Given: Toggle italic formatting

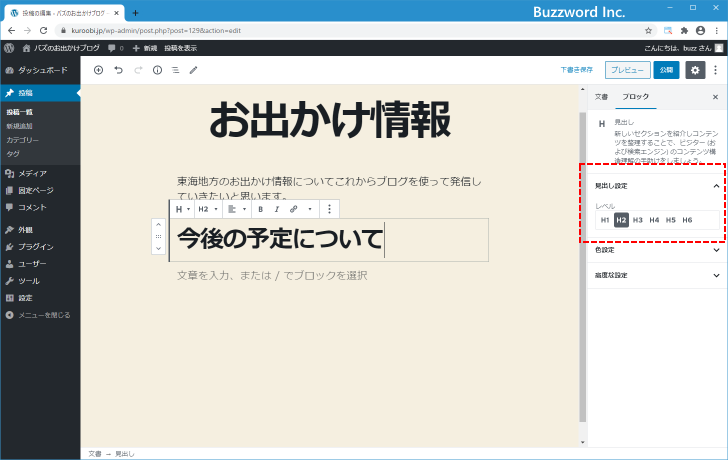Looking at the screenshot, I should [x=277, y=209].
